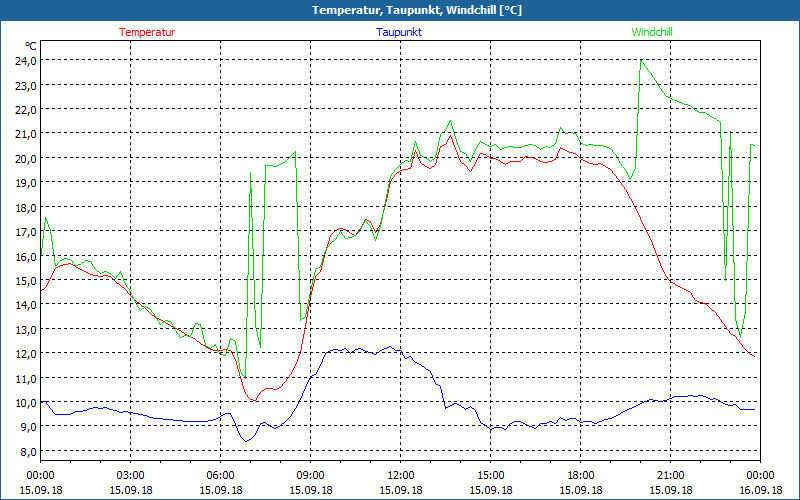Click the 12:00 time axis label
Screen dimensions: 800x500
click(401, 476)
